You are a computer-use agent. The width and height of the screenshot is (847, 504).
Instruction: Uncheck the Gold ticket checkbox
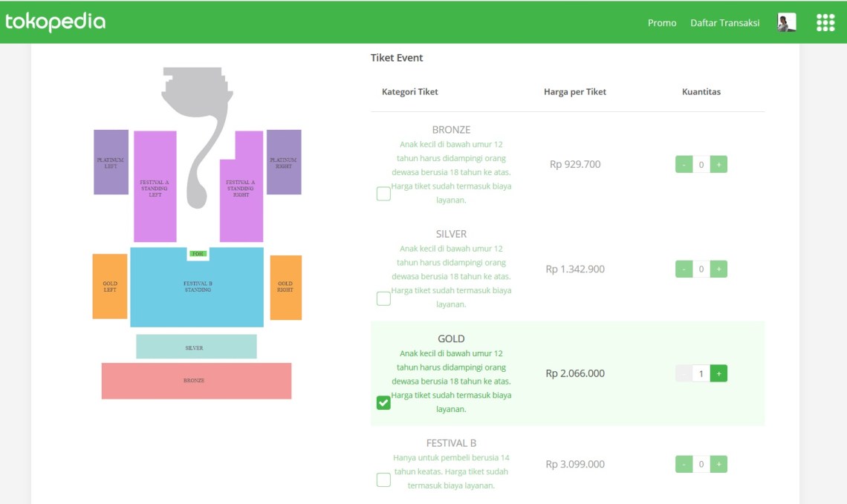[383, 403]
